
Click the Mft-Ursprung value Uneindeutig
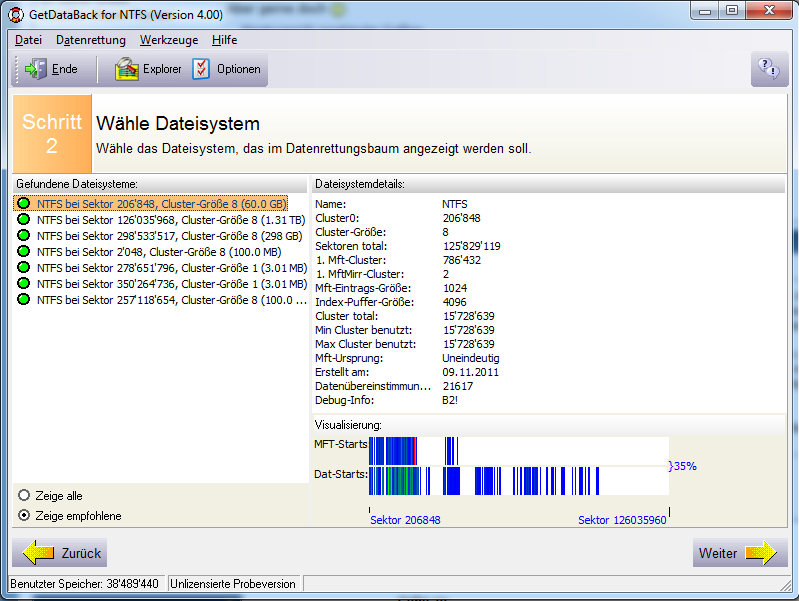point(471,358)
